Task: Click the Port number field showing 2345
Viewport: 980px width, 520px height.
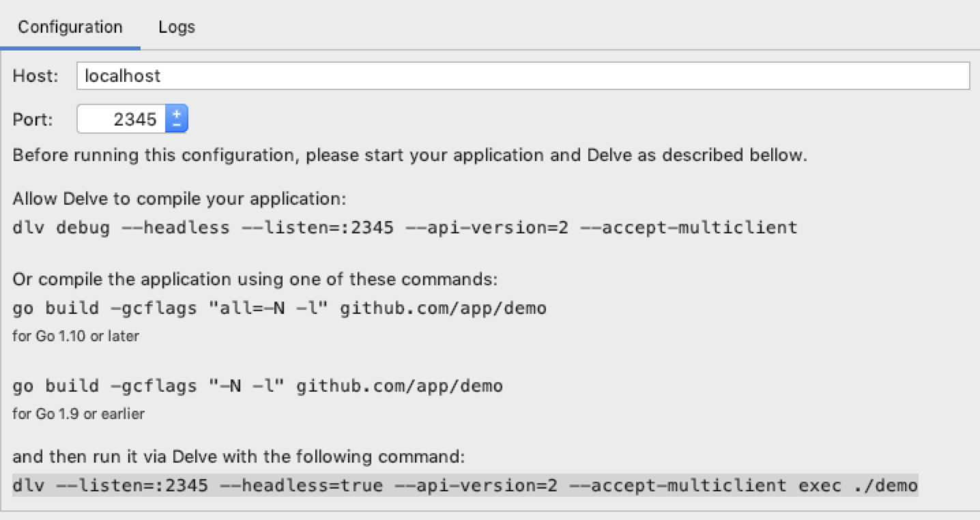Action: (123, 119)
